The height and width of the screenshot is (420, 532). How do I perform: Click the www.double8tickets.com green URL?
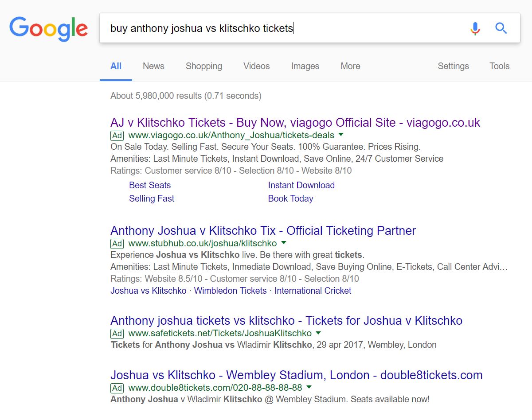[x=215, y=388]
